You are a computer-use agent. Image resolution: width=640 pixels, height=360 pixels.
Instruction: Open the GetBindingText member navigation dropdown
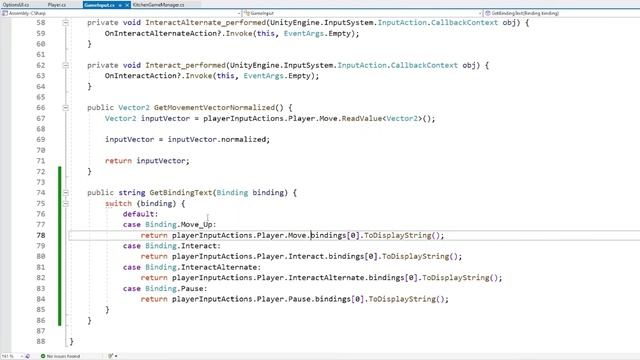point(562,13)
